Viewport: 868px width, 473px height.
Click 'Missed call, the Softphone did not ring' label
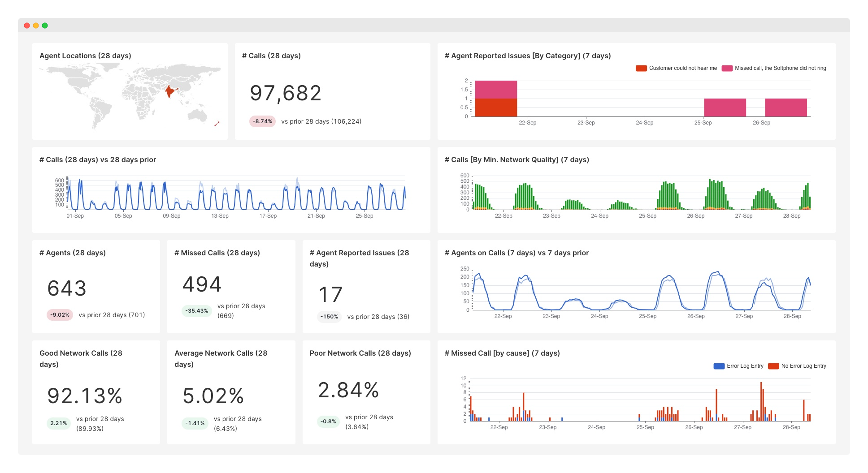[781, 68]
